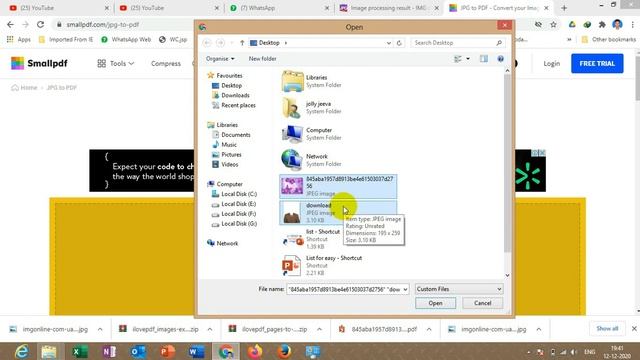The image size is (640, 360).
Task: Reload the browser page
Action: (40, 24)
